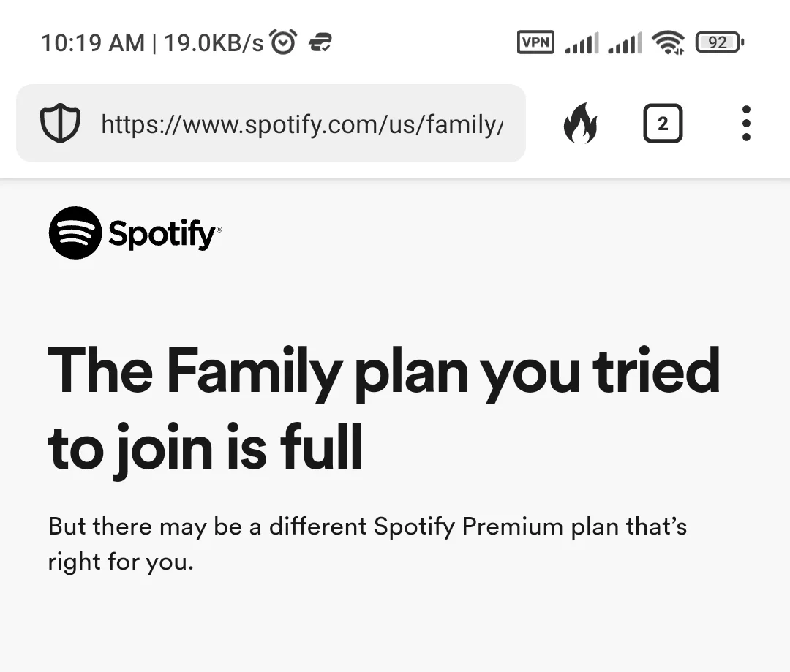The image size is (790, 672).
Task: Click the Spotify wordmark text
Action: point(165,234)
